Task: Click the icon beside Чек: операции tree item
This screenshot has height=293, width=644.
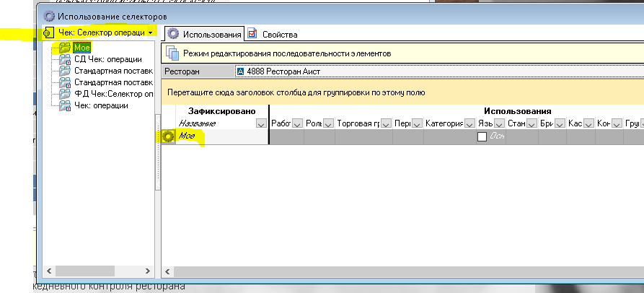Action: pos(66,105)
